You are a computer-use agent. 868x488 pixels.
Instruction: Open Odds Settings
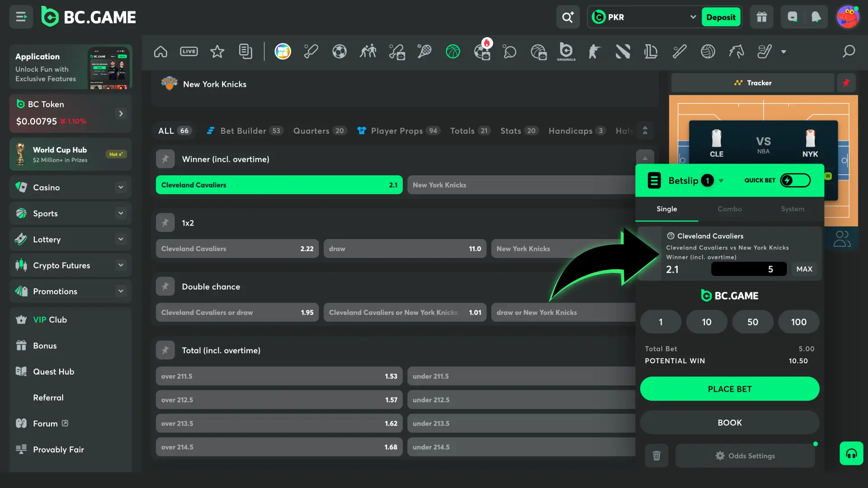745,455
